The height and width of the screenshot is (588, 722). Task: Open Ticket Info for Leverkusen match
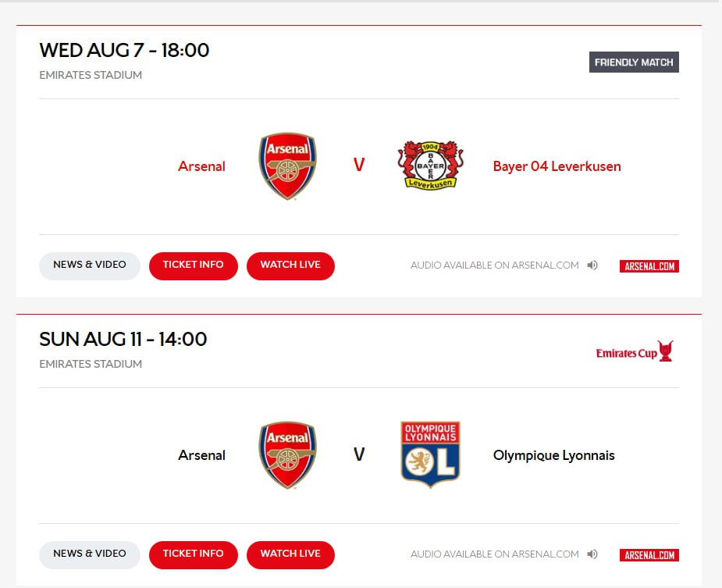click(x=193, y=265)
